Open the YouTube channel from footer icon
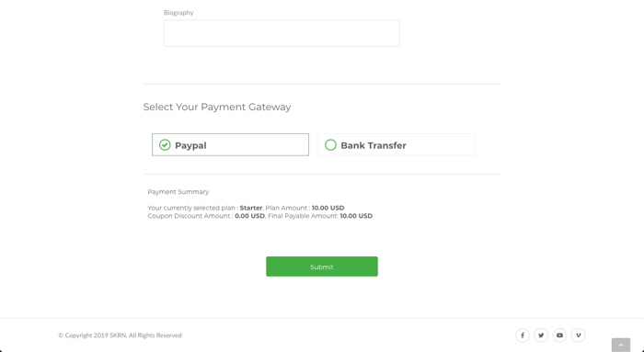The height and width of the screenshot is (352, 644). click(x=559, y=335)
